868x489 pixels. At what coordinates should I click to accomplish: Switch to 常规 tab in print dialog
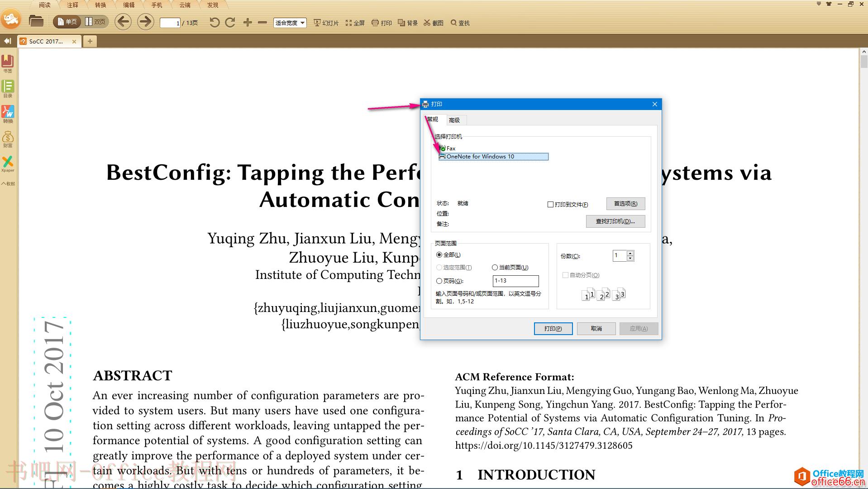pyautogui.click(x=433, y=120)
